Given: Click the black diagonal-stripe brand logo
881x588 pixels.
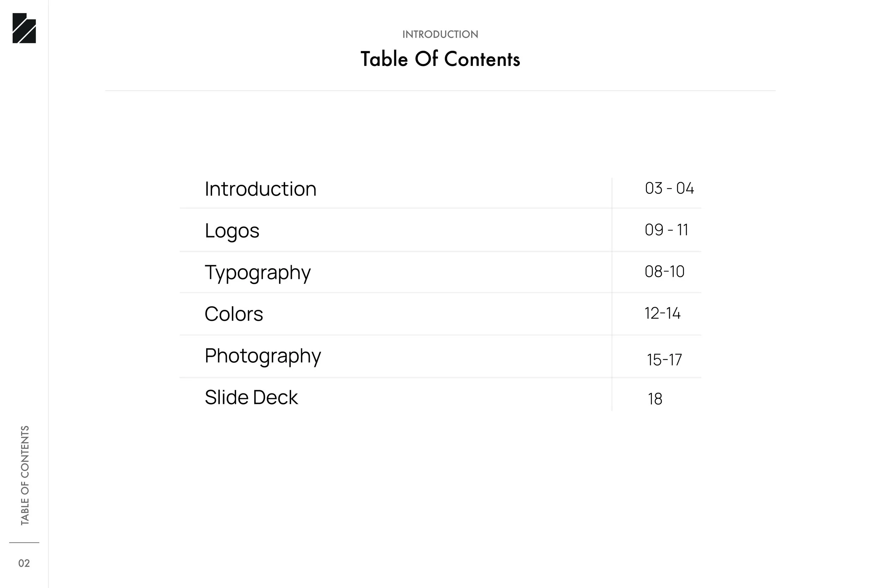Looking at the screenshot, I should [x=24, y=28].
